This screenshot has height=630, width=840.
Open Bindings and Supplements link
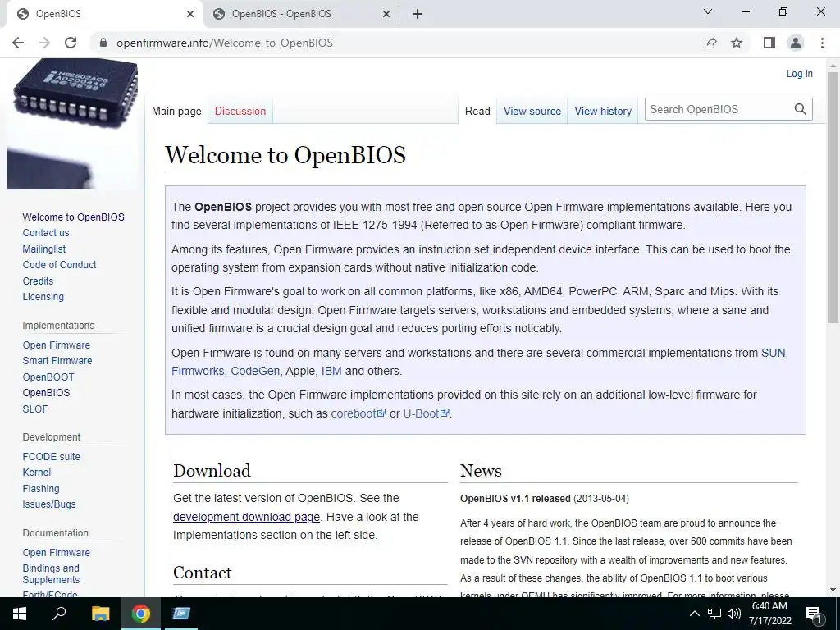[x=51, y=573]
